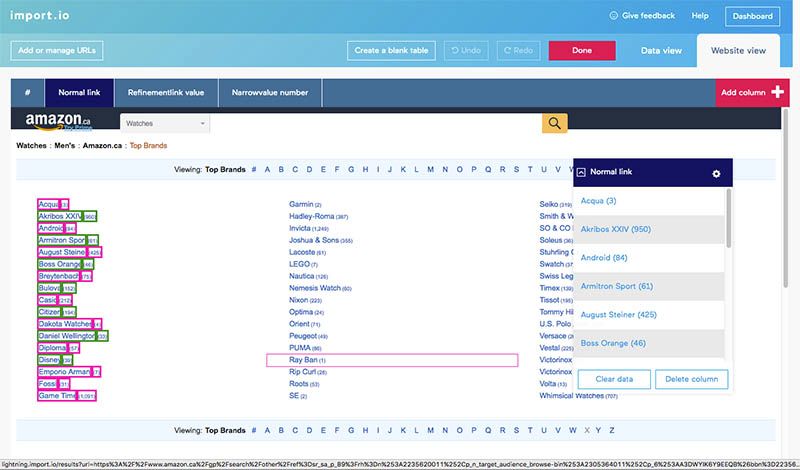The image size is (800, 470).
Task: Click the Garmin brand link
Action: 301,204
